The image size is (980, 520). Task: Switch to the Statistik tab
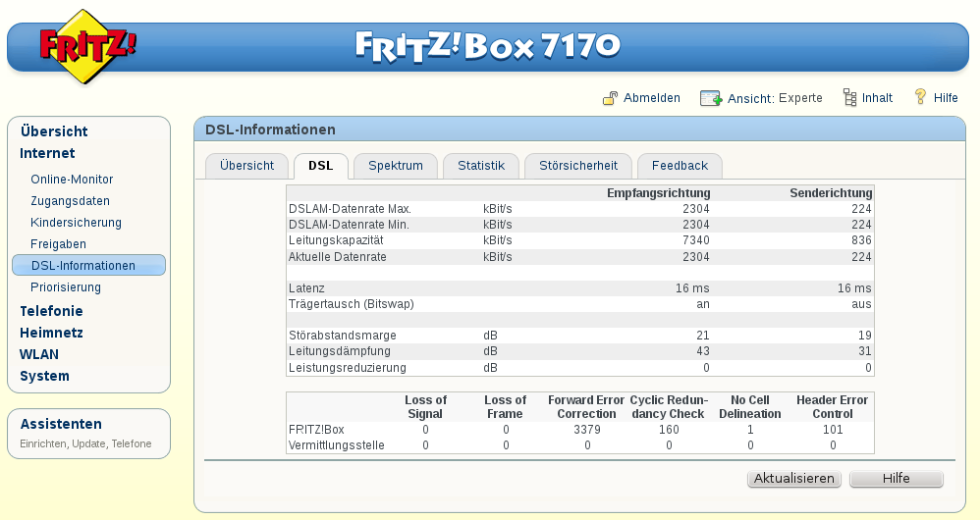click(x=480, y=166)
